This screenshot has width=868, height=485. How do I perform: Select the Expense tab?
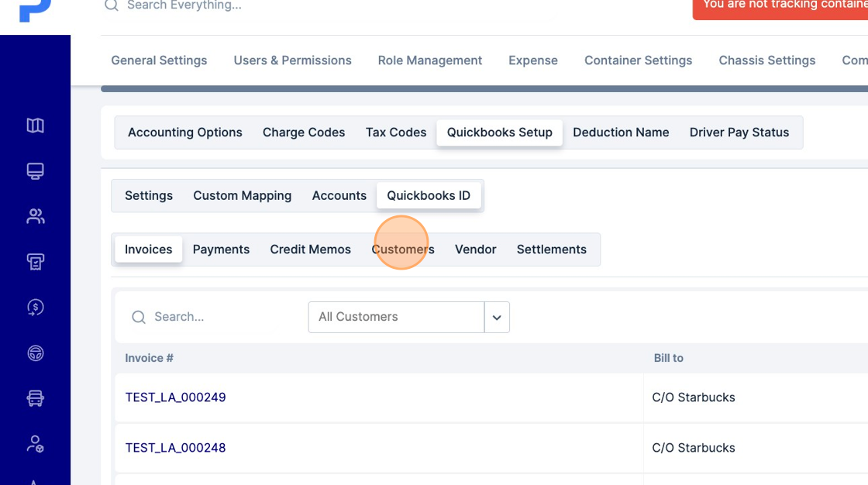[x=533, y=60]
